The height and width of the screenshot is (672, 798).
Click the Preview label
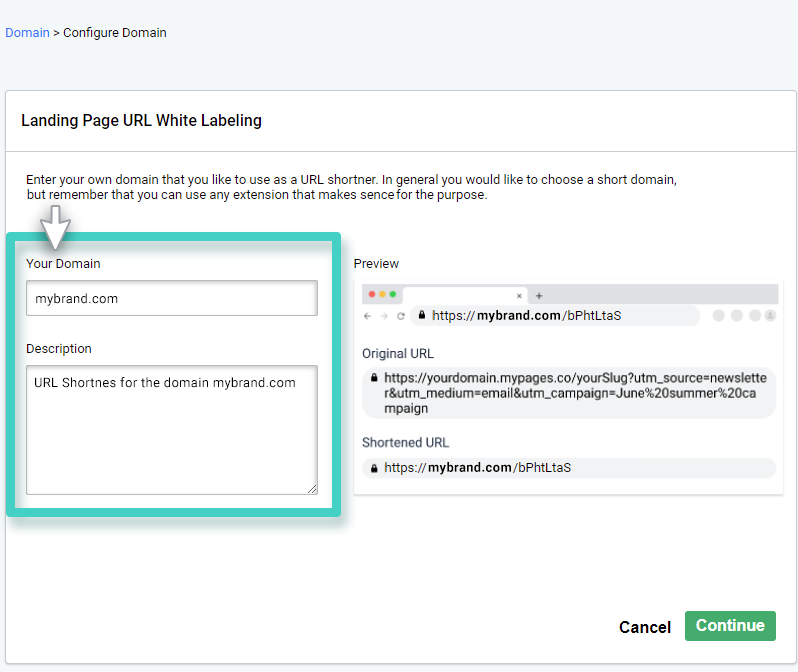376,264
